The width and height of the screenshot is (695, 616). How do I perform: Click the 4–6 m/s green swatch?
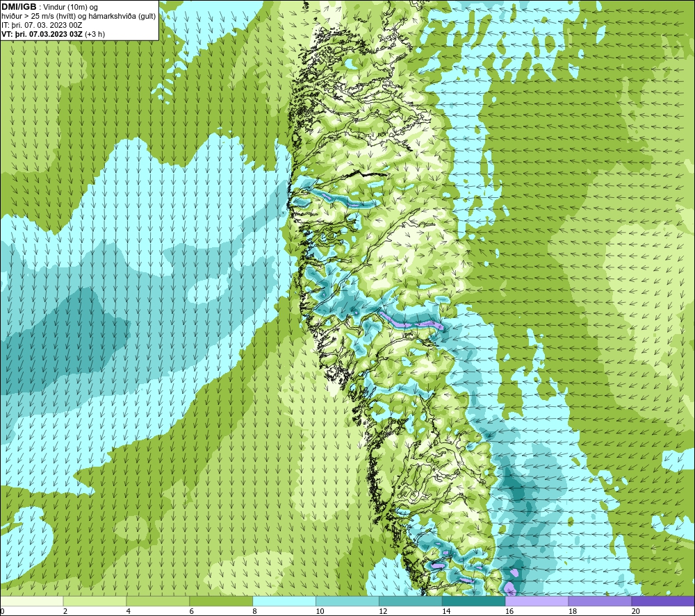158,601
